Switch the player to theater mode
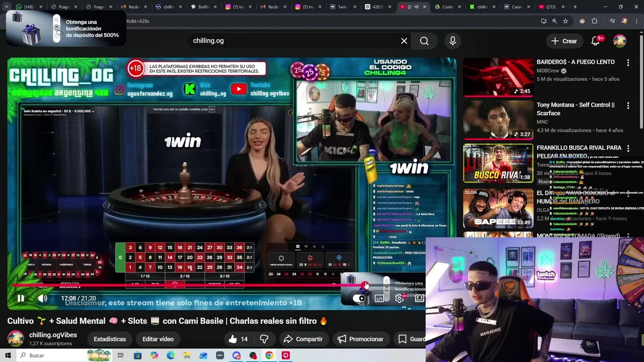 tap(419, 298)
